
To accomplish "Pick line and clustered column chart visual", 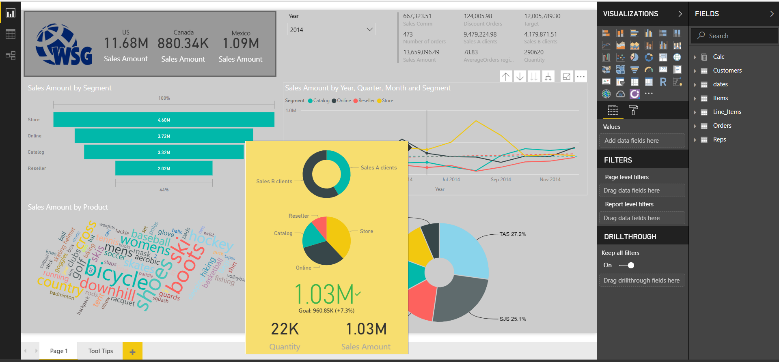I will tap(663, 45).
